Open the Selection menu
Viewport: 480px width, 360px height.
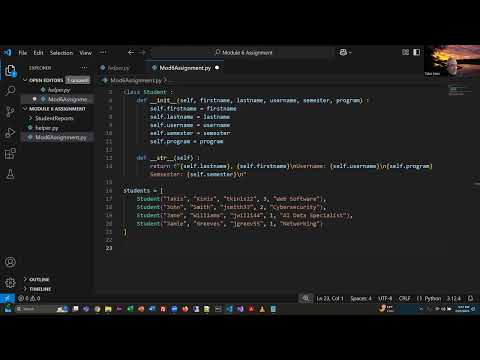click(61, 53)
